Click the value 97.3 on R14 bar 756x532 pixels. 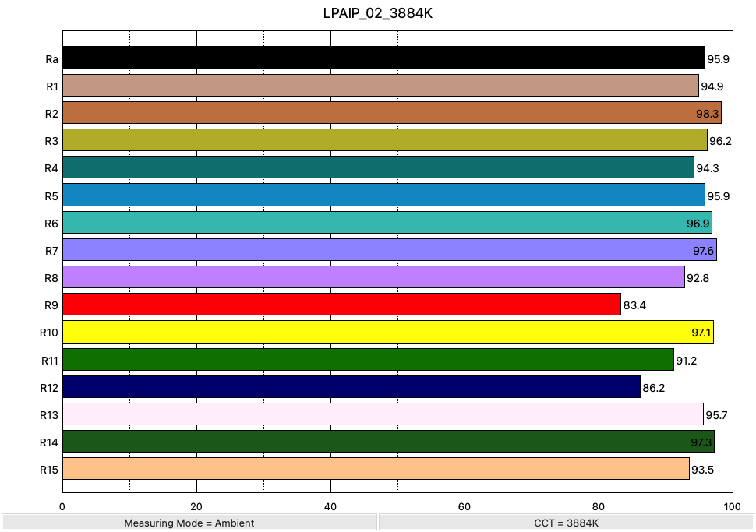tap(701, 442)
